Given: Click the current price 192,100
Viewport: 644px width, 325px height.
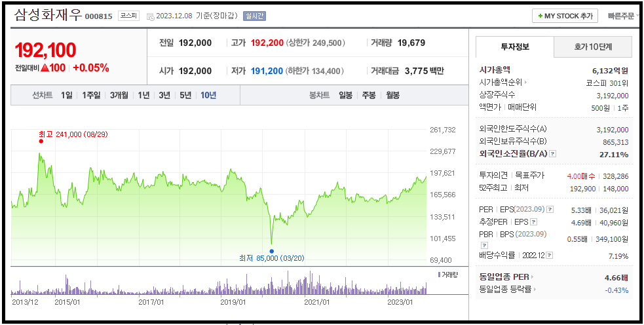Looking at the screenshot, I should tap(46, 50).
